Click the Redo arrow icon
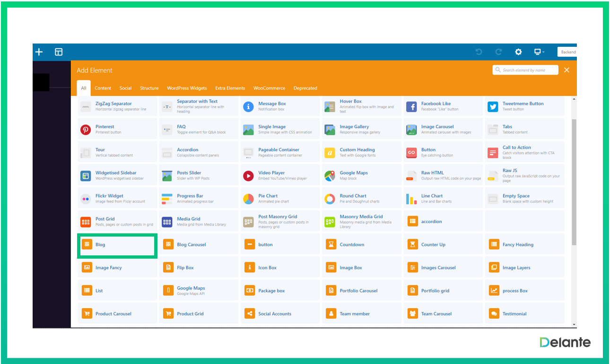 (x=498, y=52)
